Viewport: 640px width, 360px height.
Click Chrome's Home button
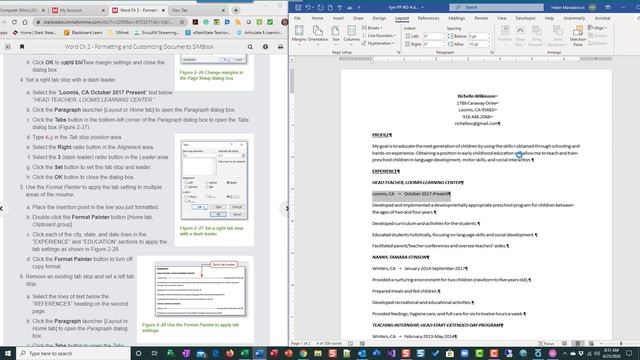tap(25, 22)
